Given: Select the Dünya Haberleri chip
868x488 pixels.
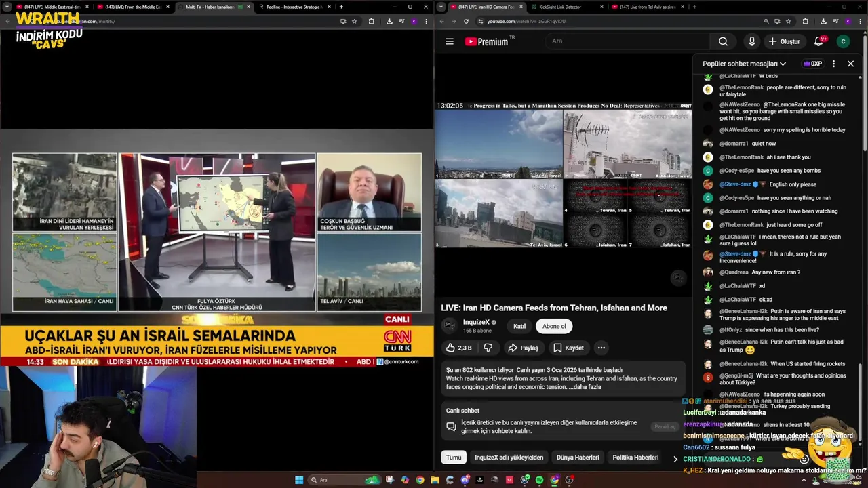Looking at the screenshot, I should click(578, 457).
